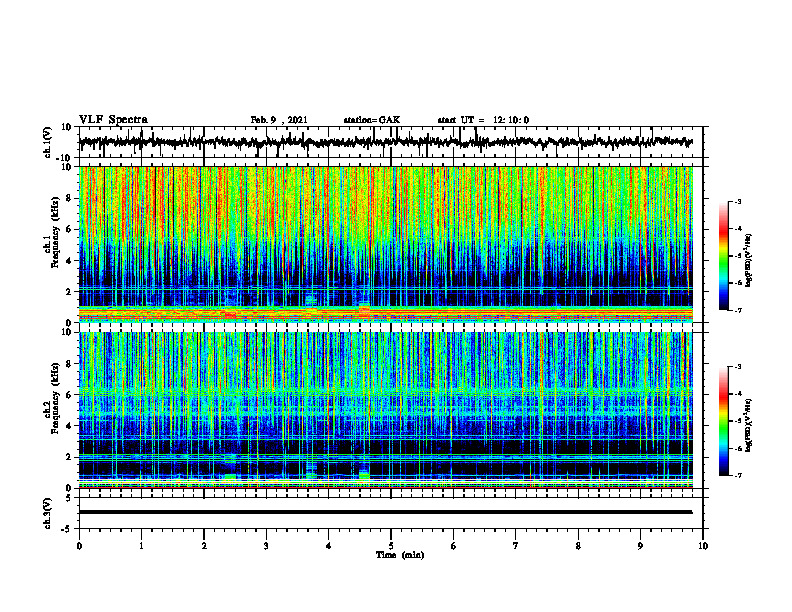792x612 pixels.
Task: Click time axis tick label "3"
Action: pyautogui.click(x=266, y=546)
